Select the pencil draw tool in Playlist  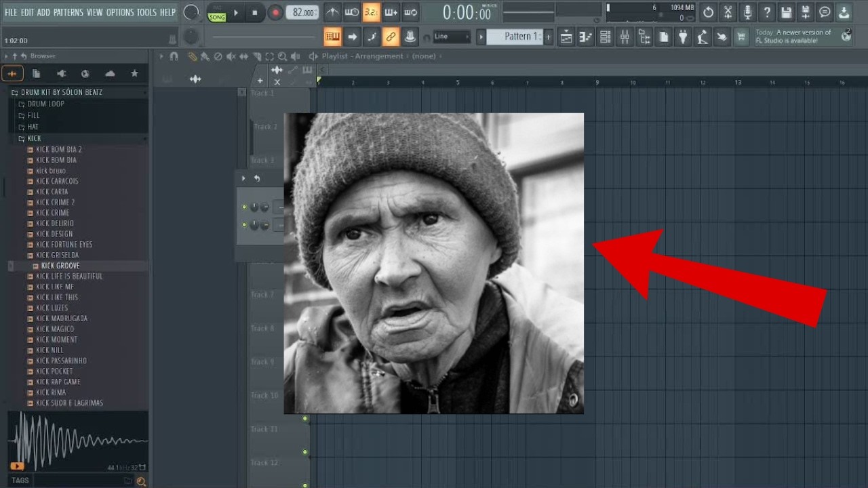(x=192, y=56)
